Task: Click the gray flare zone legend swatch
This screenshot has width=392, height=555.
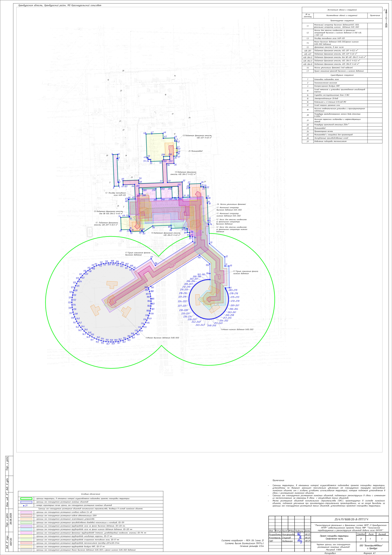Action: click(26, 550)
